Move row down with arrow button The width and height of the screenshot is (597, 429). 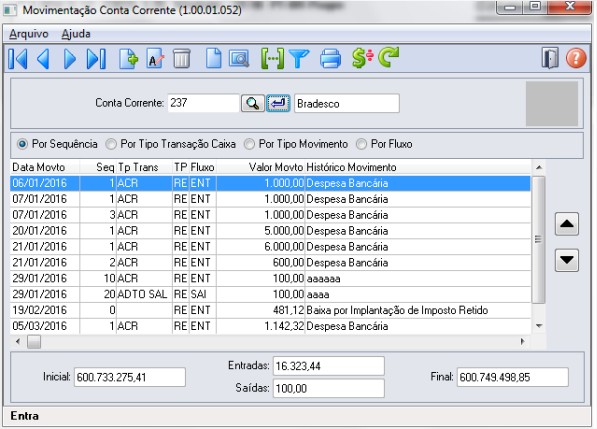point(567,260)
